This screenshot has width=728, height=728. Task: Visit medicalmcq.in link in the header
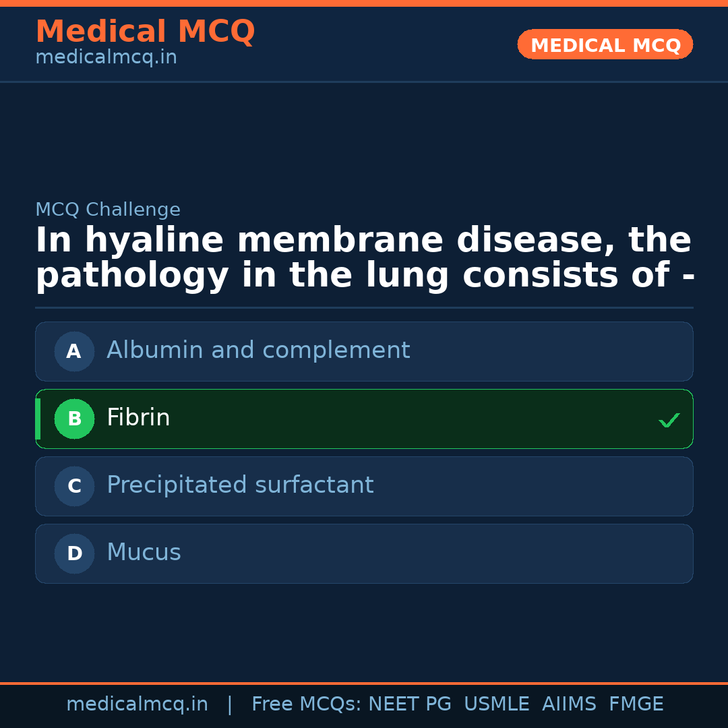point(106,57)
